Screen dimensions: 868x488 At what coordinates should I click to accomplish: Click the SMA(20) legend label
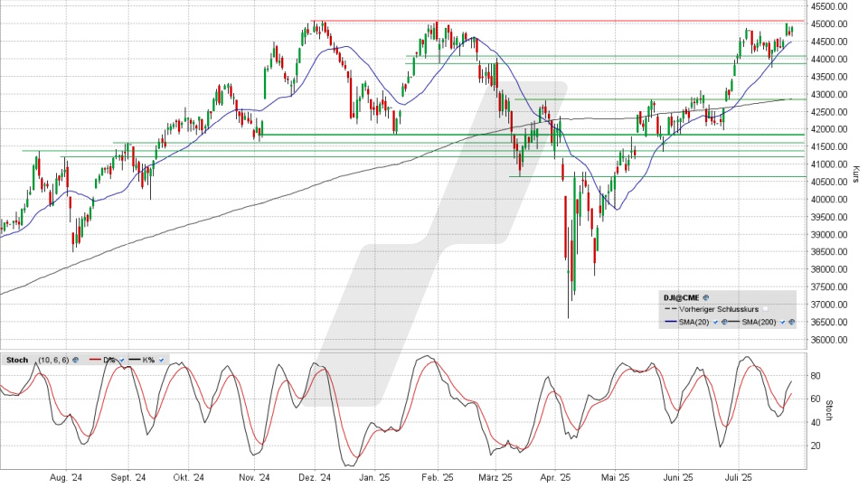click(x=694, y=322)
